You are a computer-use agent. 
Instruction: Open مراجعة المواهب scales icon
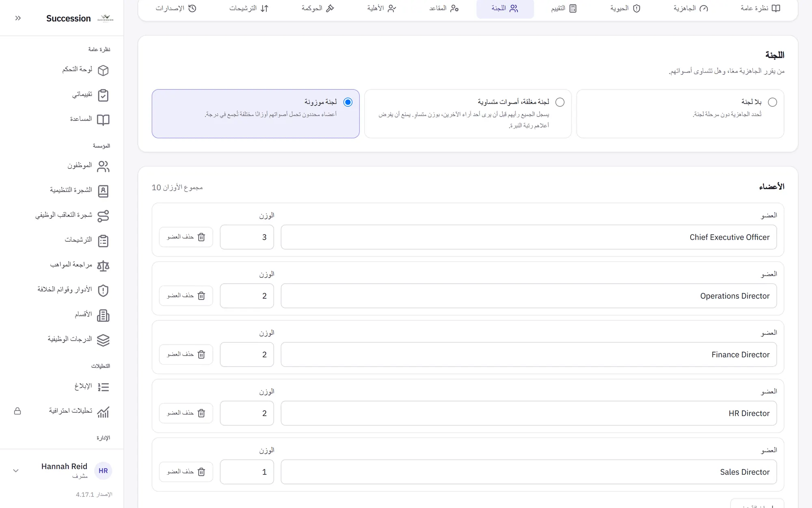103,266
